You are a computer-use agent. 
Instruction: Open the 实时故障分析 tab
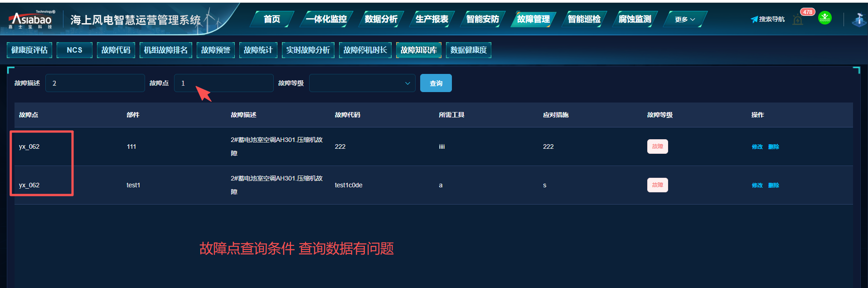308,50
